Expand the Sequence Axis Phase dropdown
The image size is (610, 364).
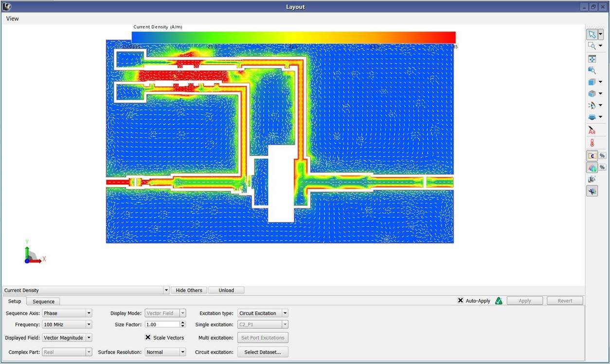(67, 313)
